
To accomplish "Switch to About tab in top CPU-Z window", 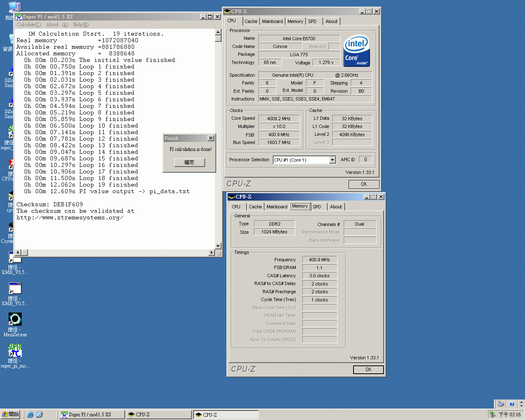I will coord(331,21).
